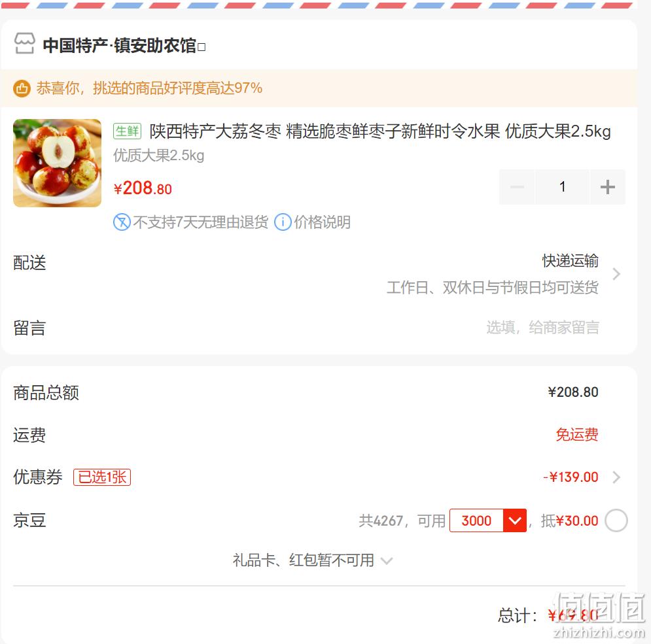Click the green 生鲜 tag badge
This screenshot has height=644, width=651.
pyautogui.click(x=127, y=131)
